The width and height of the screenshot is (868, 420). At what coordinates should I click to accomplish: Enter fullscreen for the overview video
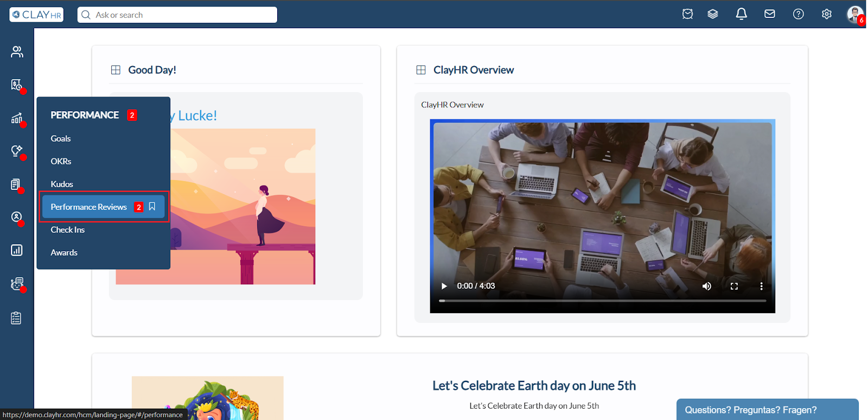[734, 286]
